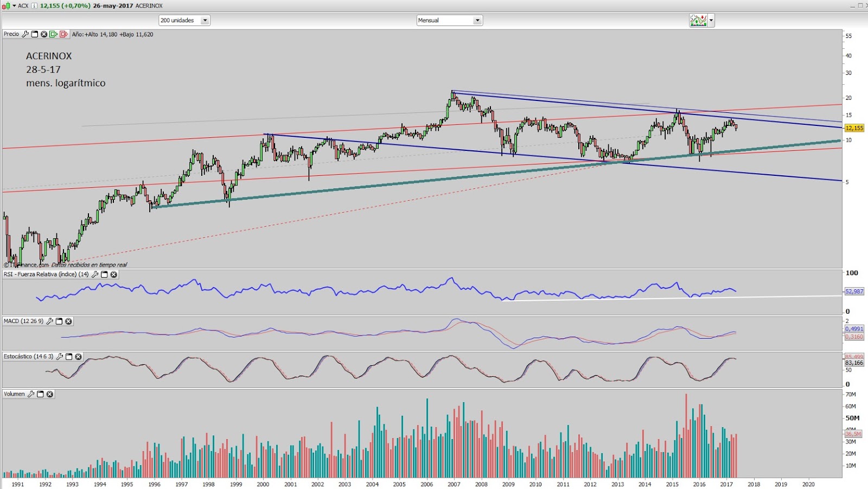Open the ACX info icon
The image size is (868, 489).
pos(34,6)
